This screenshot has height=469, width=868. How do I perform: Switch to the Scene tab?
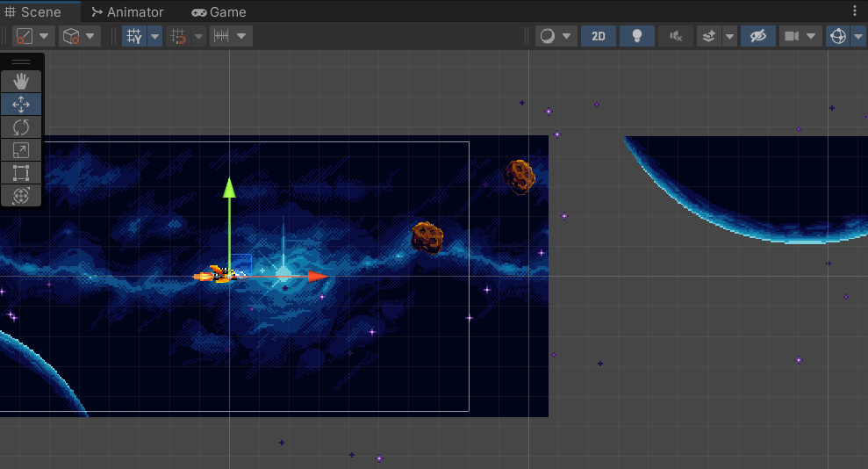[33, 11]
